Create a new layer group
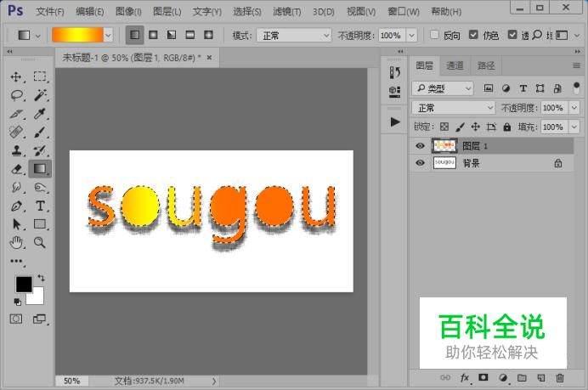Image resolution: width=588 pixels, height=390 pixels. point(522,377)
